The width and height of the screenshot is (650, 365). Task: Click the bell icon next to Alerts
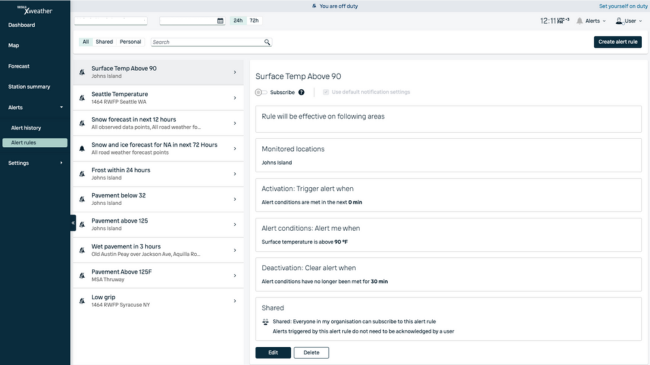pos(580,21)
